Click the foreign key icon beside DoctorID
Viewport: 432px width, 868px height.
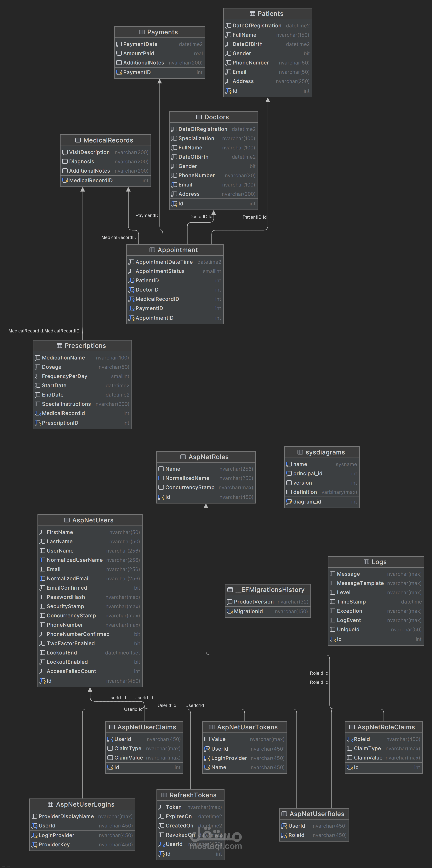pos(131,290)
